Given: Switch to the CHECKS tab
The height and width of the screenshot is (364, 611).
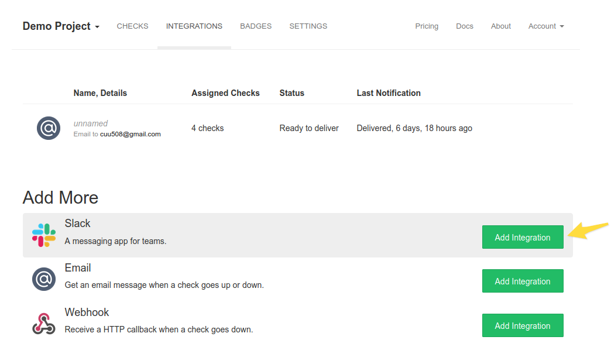Looking at the screenshot, I should [x=132, y=26].
